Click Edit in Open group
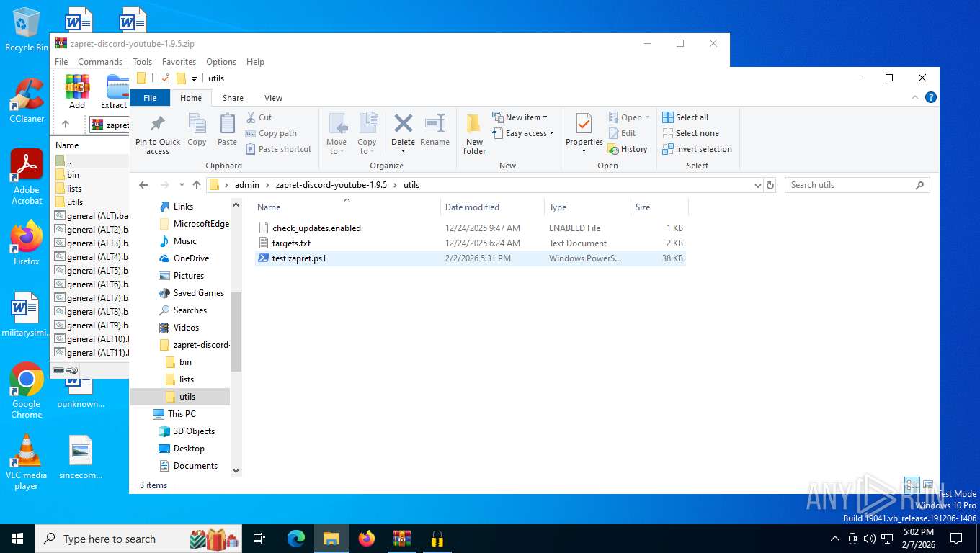The image size is (980, 553). point(623,133)
